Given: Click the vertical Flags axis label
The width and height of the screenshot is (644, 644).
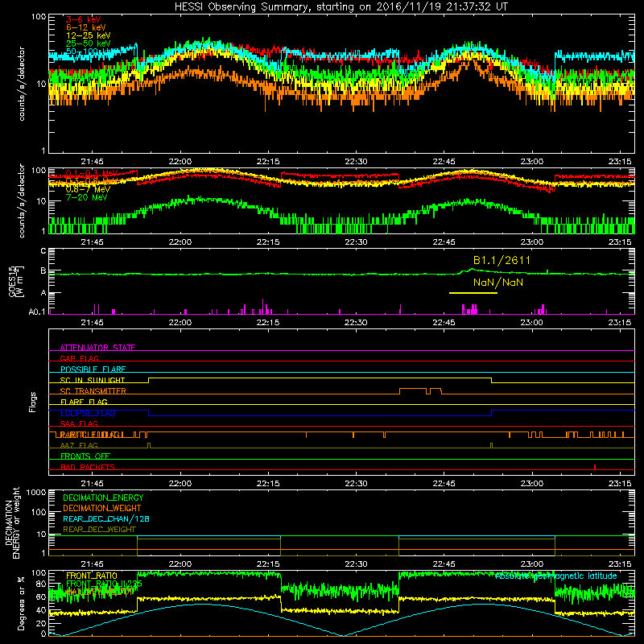Looking at the screenshot, I should (32, 402).
